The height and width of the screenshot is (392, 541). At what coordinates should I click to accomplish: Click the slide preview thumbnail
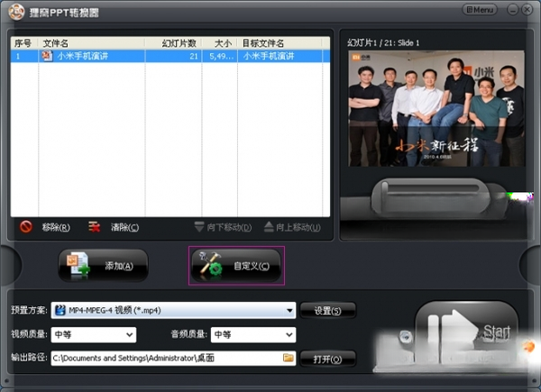(436, 109)
